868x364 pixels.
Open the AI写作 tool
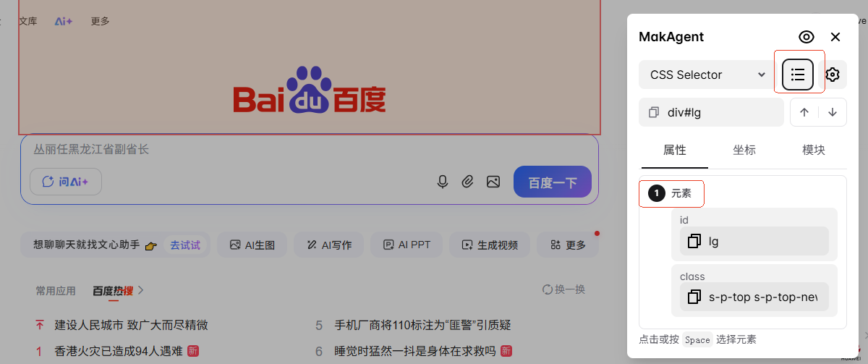tap(328, 245)
